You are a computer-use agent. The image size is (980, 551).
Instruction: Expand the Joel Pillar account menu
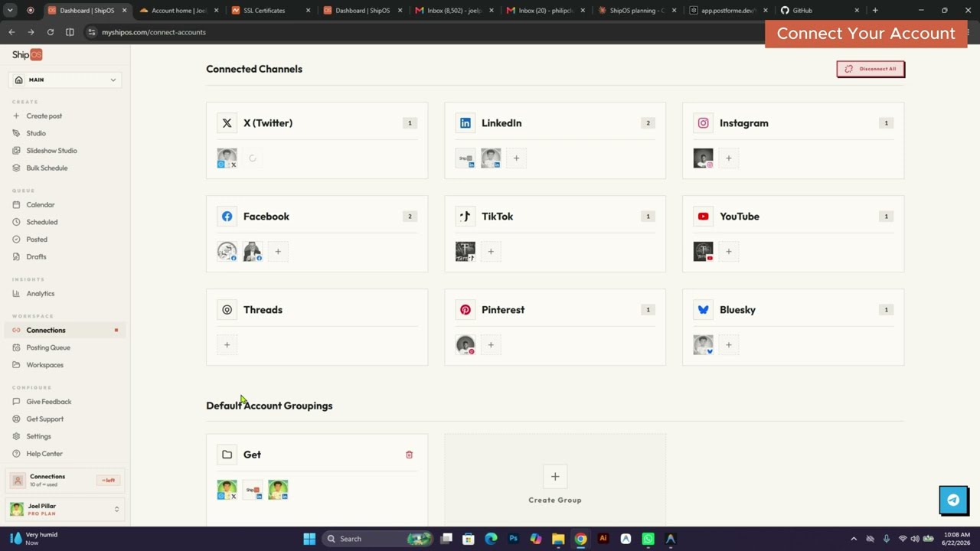(65, 509)
